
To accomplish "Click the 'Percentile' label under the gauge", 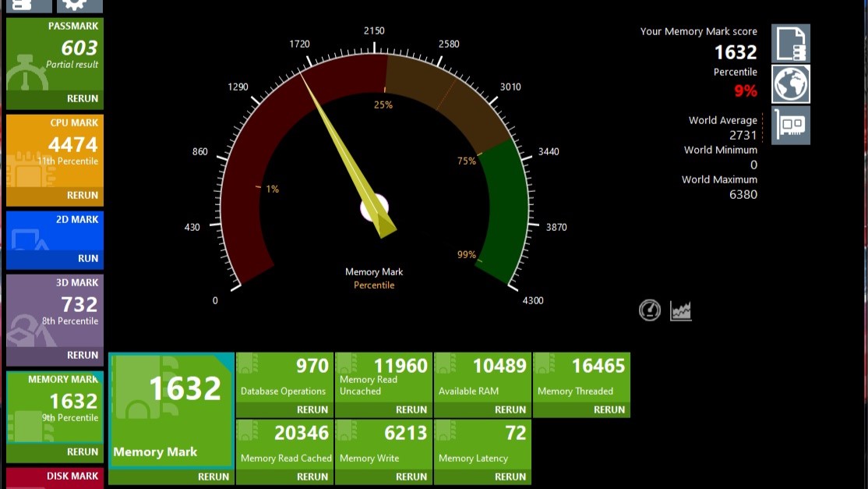I will 374,285.
